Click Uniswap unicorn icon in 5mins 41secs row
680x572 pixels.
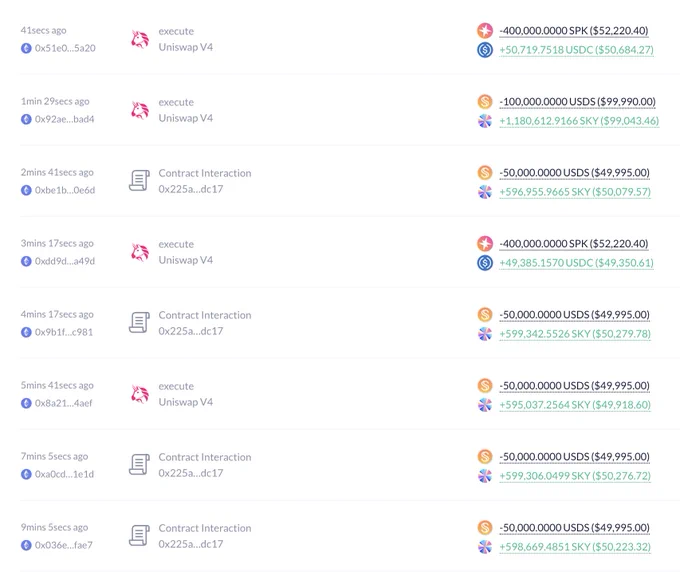pos(140,395)
